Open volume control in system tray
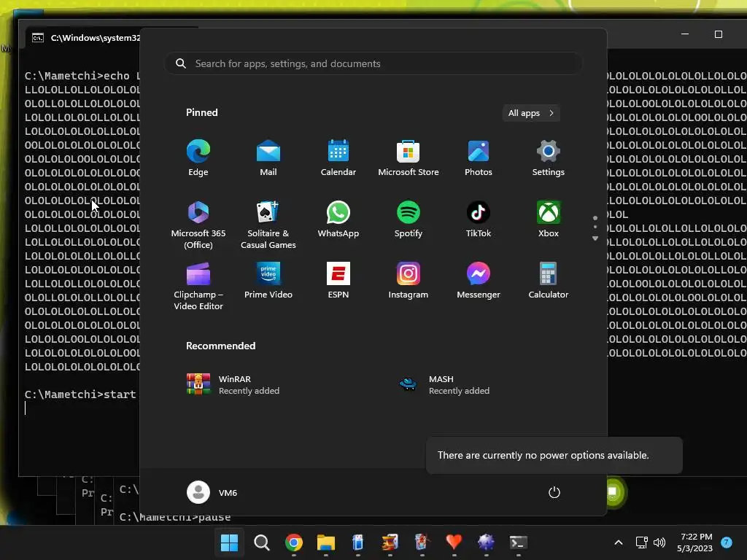The width and height of the screenshot is (747, 560). point(659,542)
